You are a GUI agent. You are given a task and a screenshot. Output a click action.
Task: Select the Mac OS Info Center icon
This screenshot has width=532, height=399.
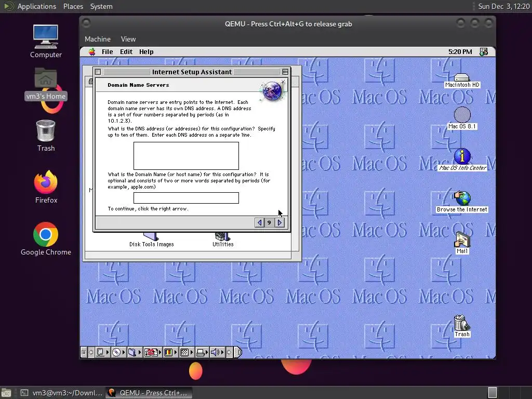click(462, 160)
